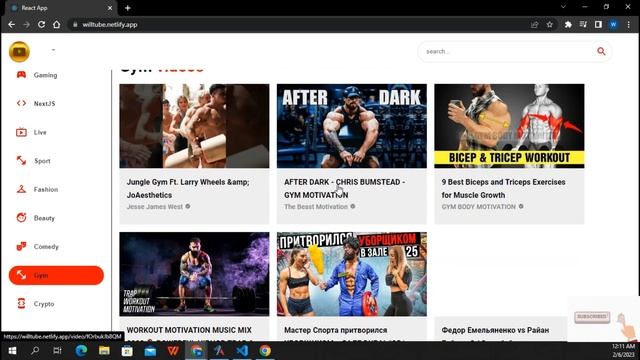This screenshot has width=640, height=360.
Task: Share this page from address bar
Action: (x=534, y=24)
